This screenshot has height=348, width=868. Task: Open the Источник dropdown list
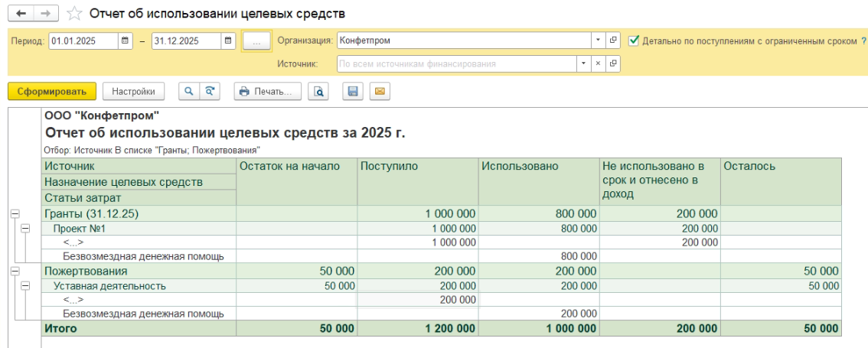click(x=583, y=64)
